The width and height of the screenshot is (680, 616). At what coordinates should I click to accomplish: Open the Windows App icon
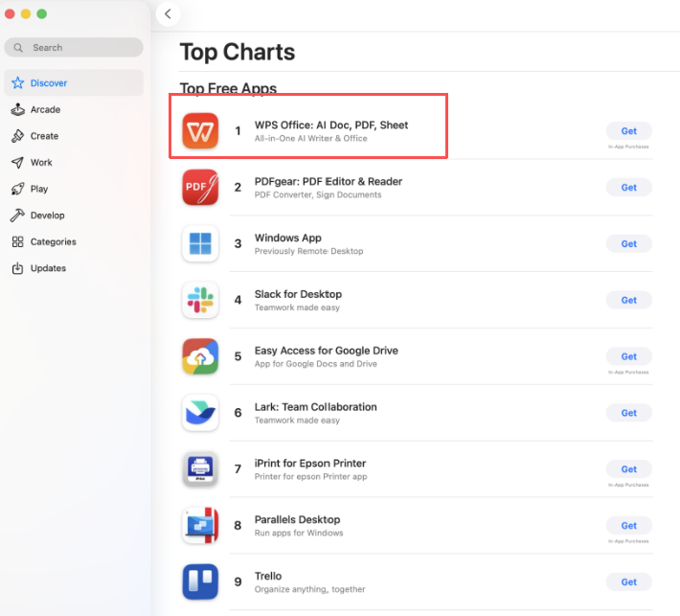(200, 243)
